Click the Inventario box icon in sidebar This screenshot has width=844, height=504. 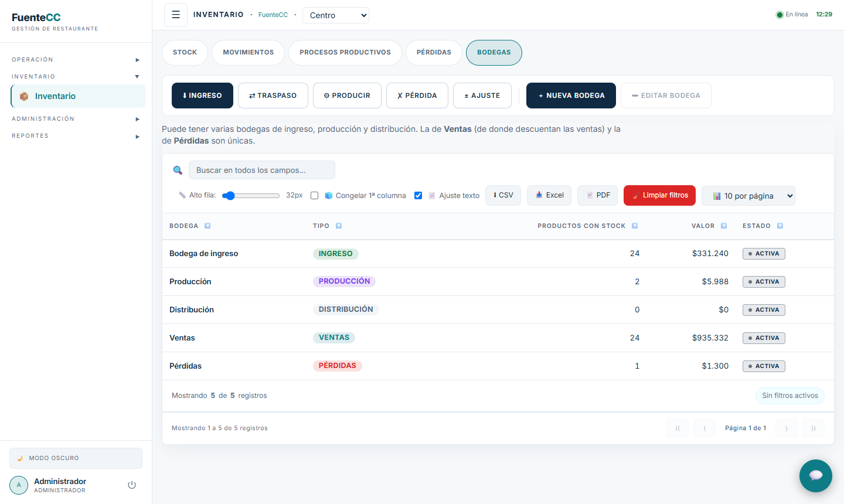(x=24, y=96)
